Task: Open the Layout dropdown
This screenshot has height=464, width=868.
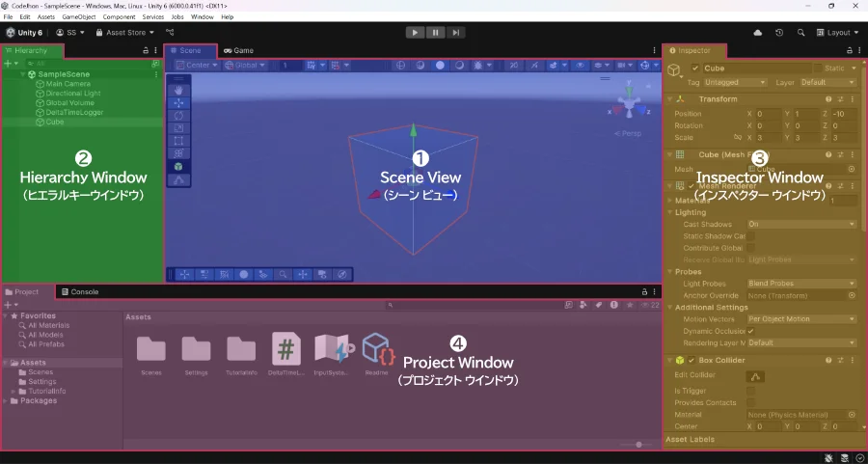Action: click(x=838, y=33)
